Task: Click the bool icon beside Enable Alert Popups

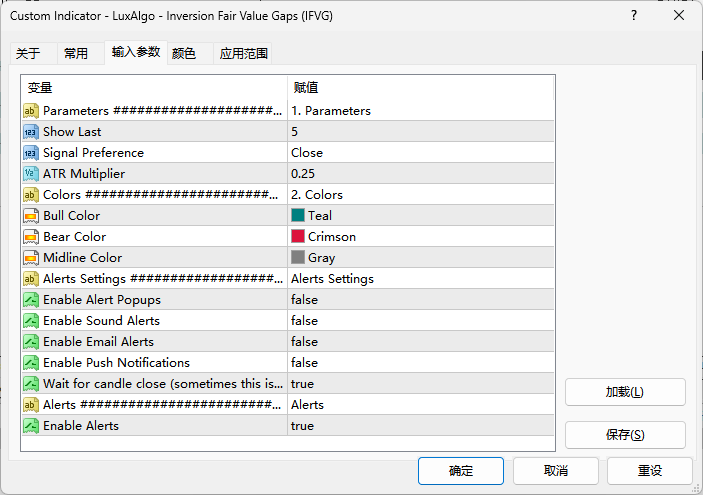Action: tap(30, 300)
